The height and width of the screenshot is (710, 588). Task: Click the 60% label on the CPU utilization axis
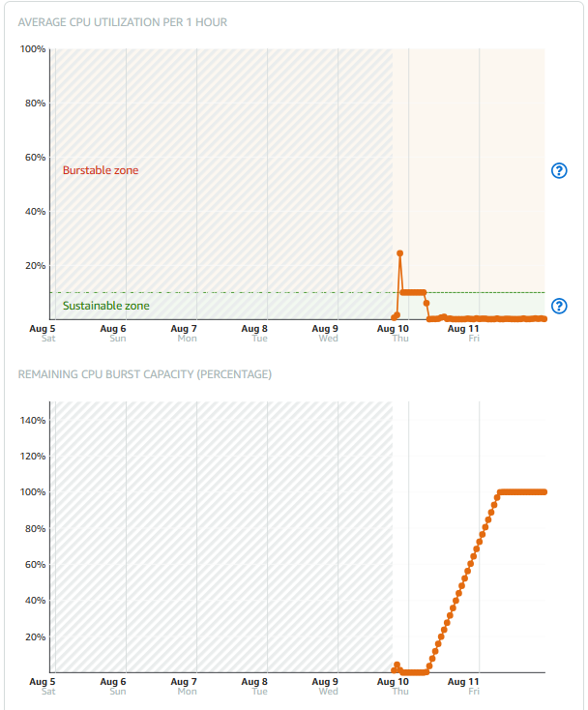(x=35, y=157)
